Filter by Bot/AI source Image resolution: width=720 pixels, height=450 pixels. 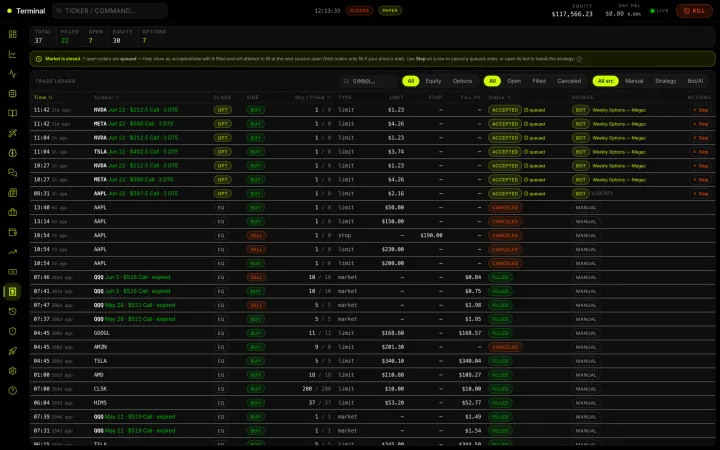coord(695,81)
